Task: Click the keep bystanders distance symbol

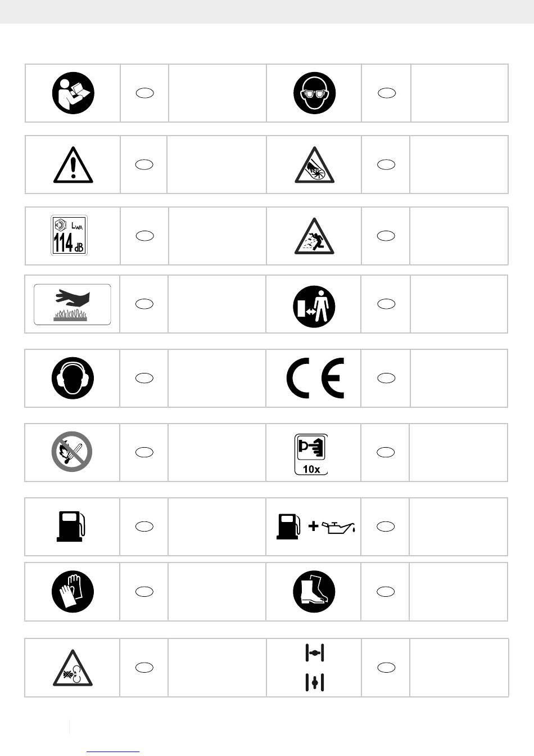Action: point(314,307)
